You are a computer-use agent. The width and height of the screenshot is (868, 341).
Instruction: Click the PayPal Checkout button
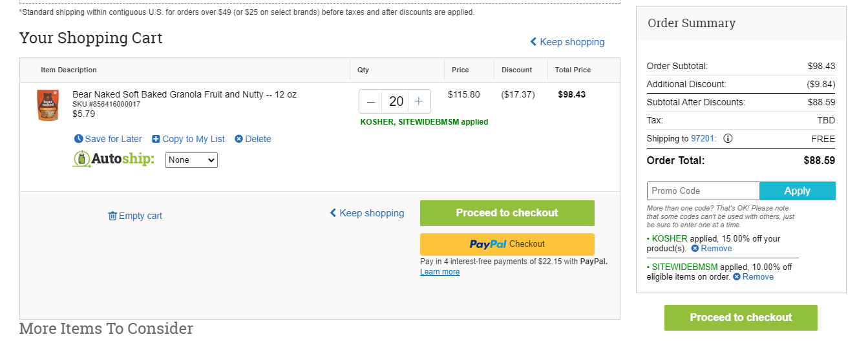[507, 244]
